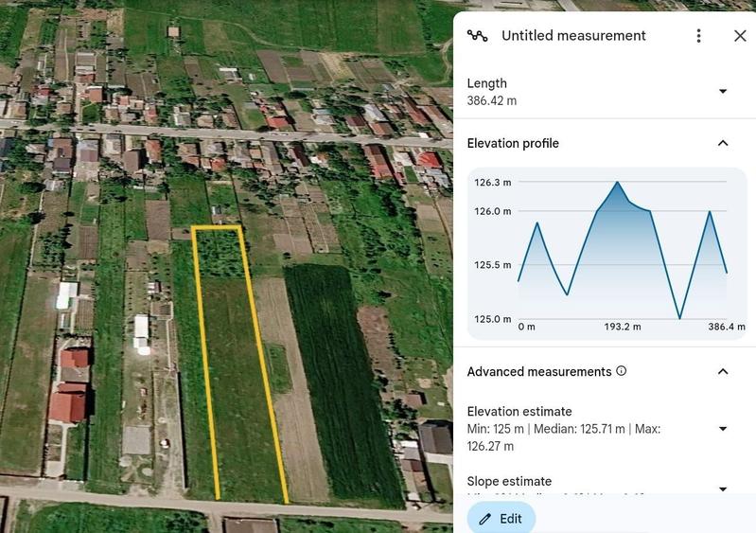Close the Untitled measurement panel
This screenshot has width=756, height=533.
click(x=740, y=36)
